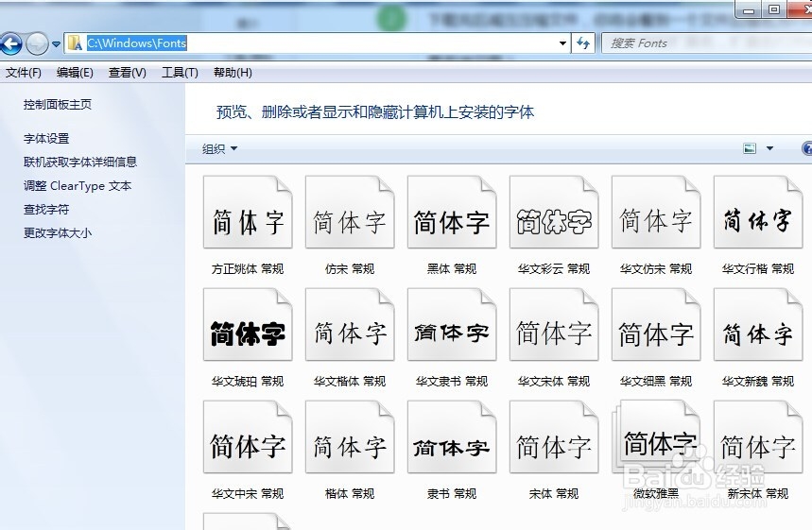Open recent pages dropdown next to Forward
The image size is (812, 530).
[56, 44]
